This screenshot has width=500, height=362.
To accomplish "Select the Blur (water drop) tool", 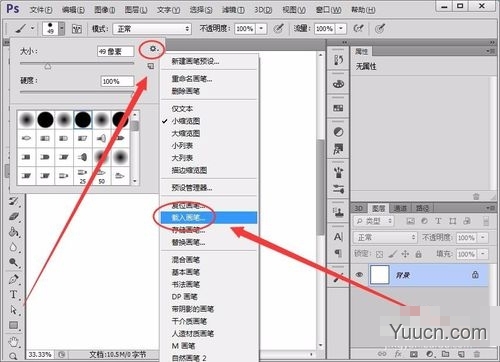I will (x=14, y=247).
